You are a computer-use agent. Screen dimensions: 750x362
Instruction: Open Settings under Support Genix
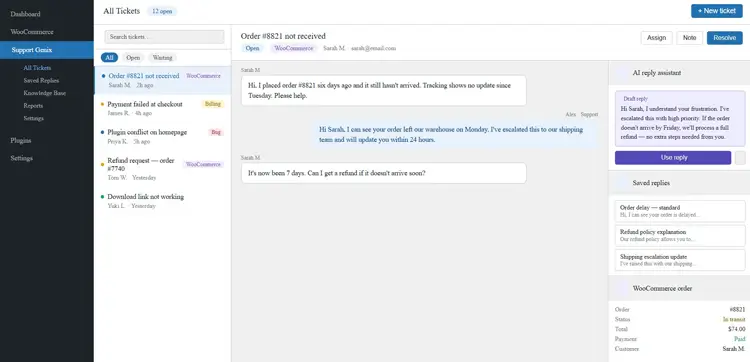33,118
